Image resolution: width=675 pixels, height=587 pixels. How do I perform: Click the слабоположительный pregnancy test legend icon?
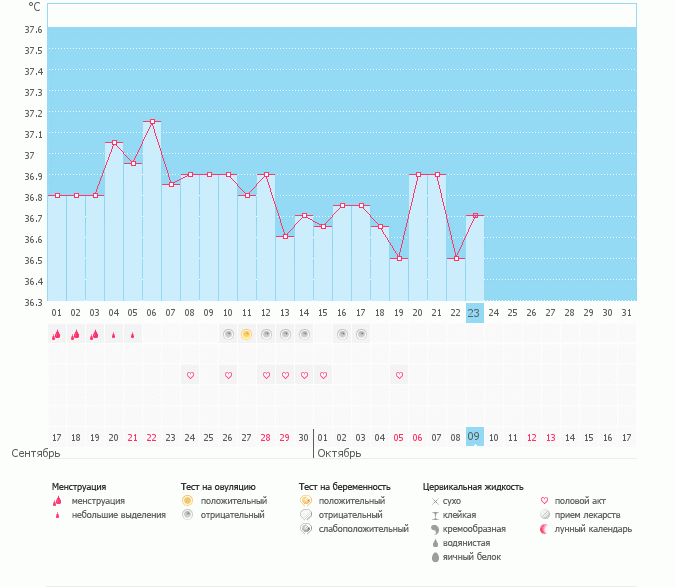305,529
